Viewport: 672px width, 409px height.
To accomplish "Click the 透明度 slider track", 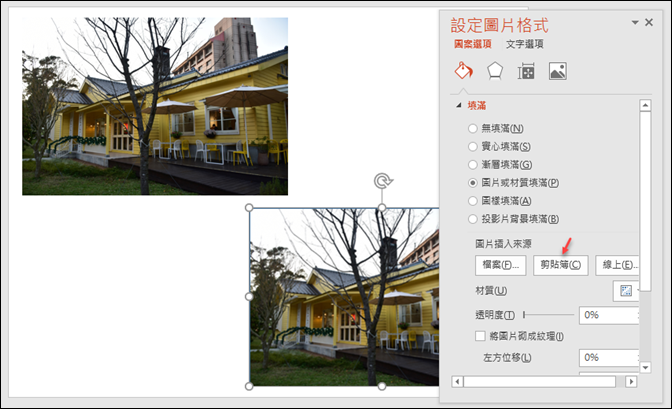I will coord(549,315).
